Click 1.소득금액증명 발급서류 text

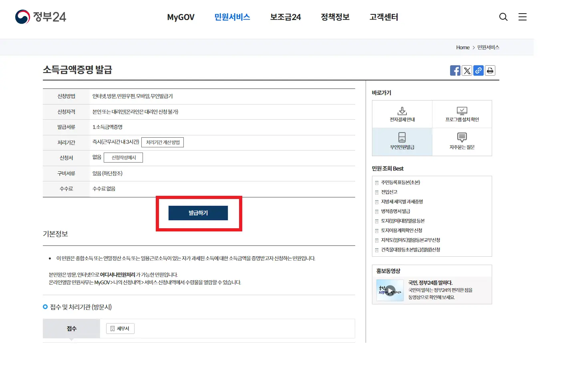[x=107, y=127]
